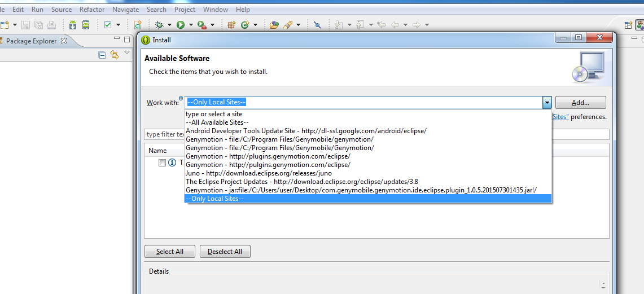The width and height of the screenshot is (644, 294).
Task: Click the Add... button
Action: point(580,102)
